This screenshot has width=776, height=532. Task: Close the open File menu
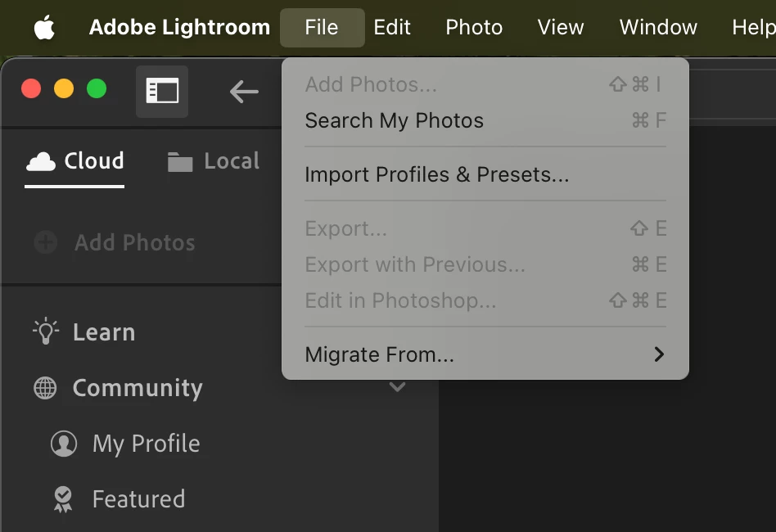pos(323,27)
